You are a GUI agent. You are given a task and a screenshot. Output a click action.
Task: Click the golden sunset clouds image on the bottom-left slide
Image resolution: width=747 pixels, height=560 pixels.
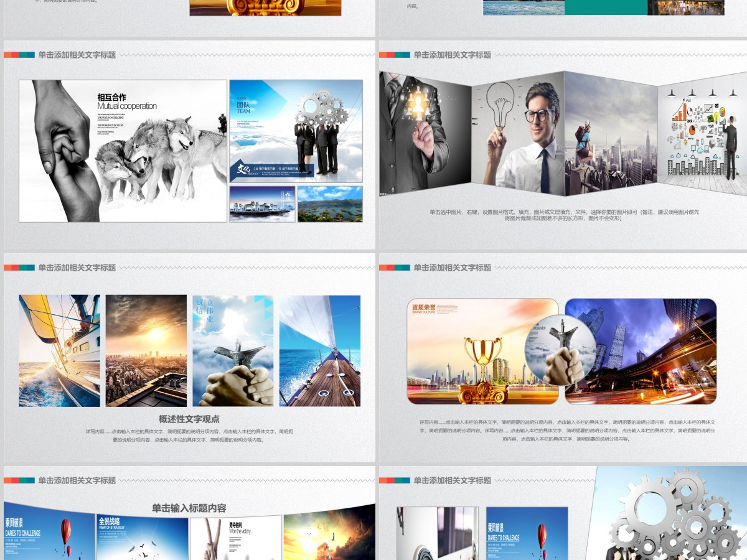pos(329,532)
